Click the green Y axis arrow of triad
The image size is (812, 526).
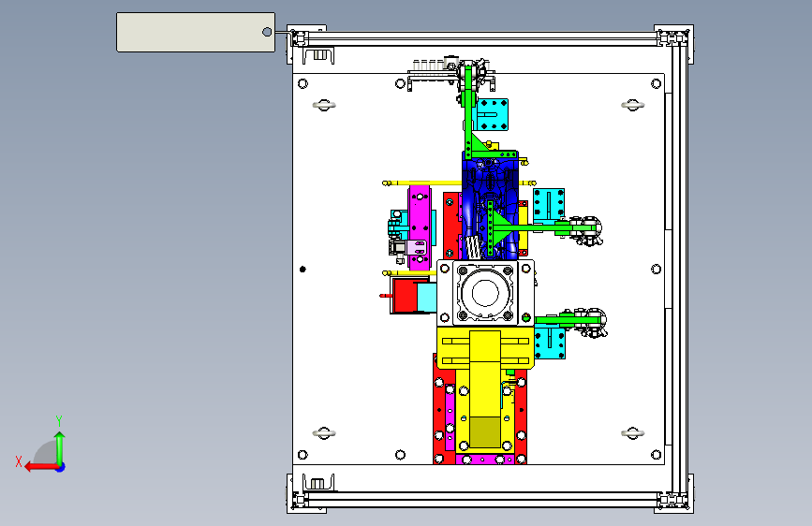[60, 448]
